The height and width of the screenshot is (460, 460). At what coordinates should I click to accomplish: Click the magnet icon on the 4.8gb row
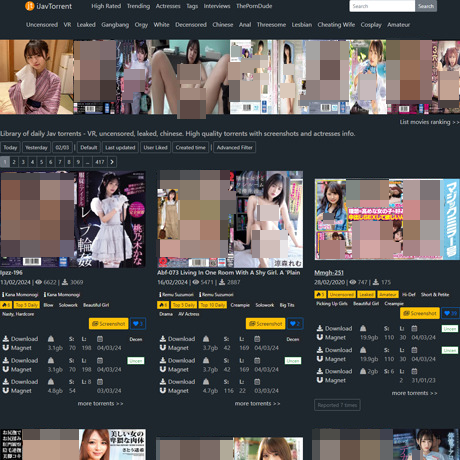point(6,390)
